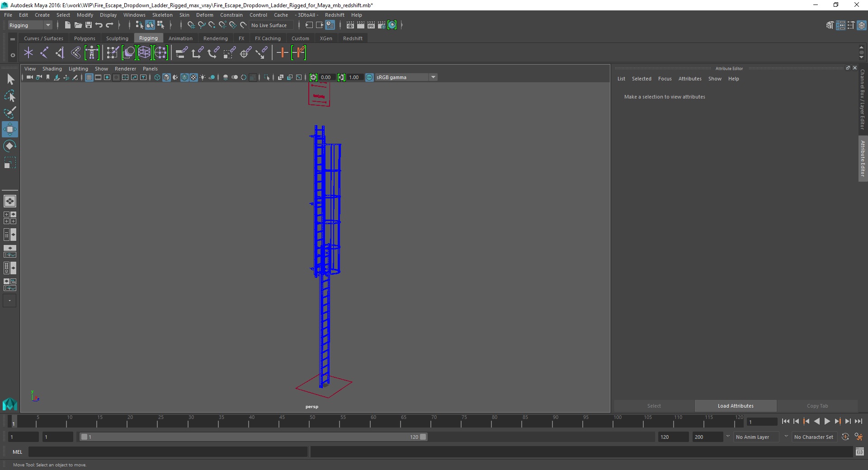Toggle viewport grid display
This screenshot has height=470, width=868.
(89, 77)
